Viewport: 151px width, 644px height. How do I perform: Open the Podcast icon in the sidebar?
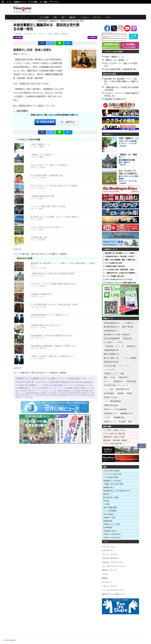point(134,28)
